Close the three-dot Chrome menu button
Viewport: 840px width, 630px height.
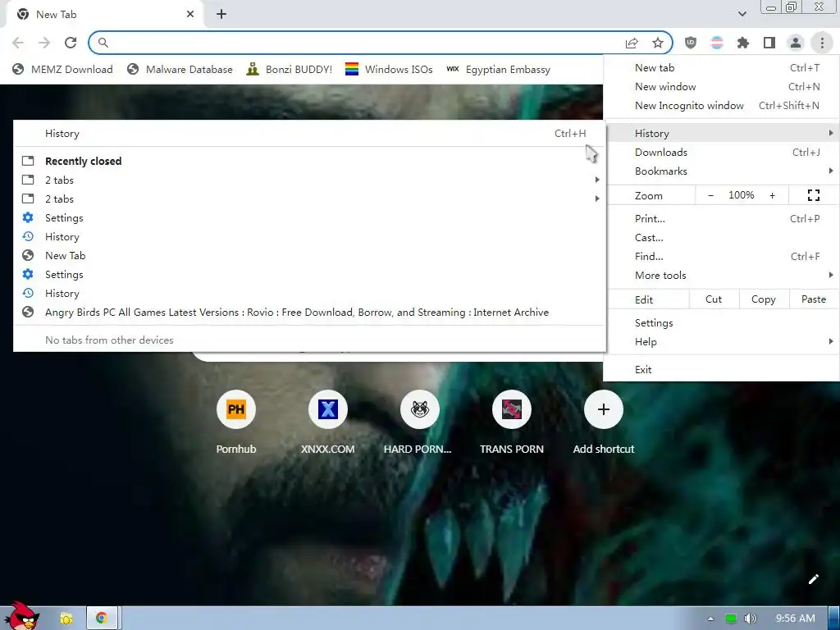tap(822, 43)
